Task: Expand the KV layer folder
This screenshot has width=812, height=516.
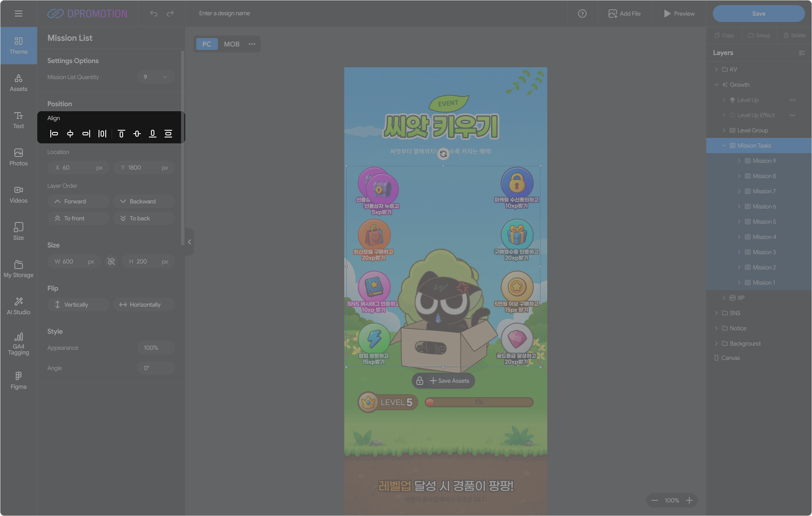Action: coord(716,69)
